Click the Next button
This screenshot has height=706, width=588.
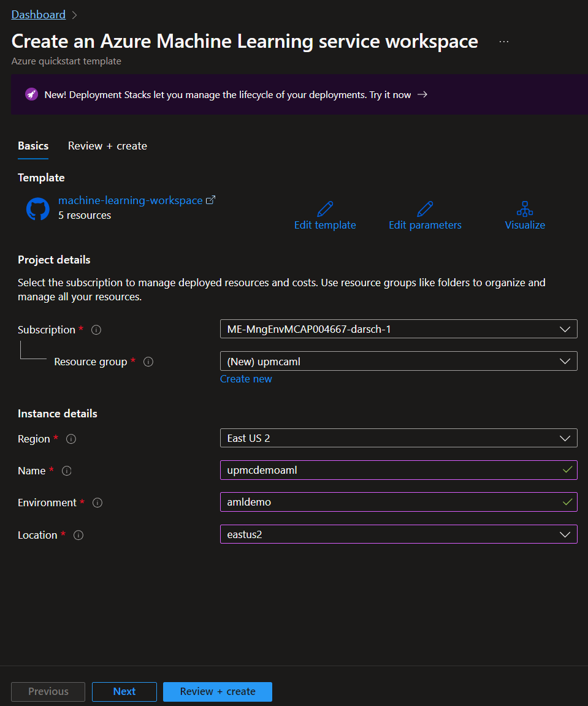pyautogui.click(x=124, y=691)
